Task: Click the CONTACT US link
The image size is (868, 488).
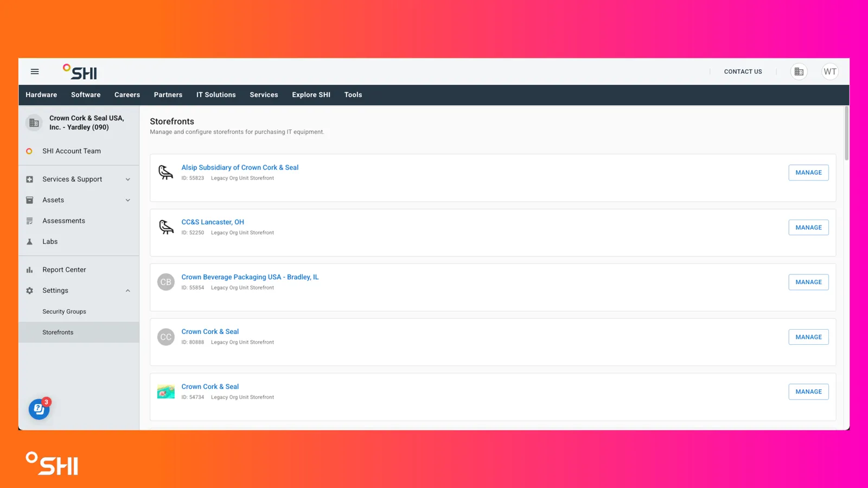Action: pos(743,72)
